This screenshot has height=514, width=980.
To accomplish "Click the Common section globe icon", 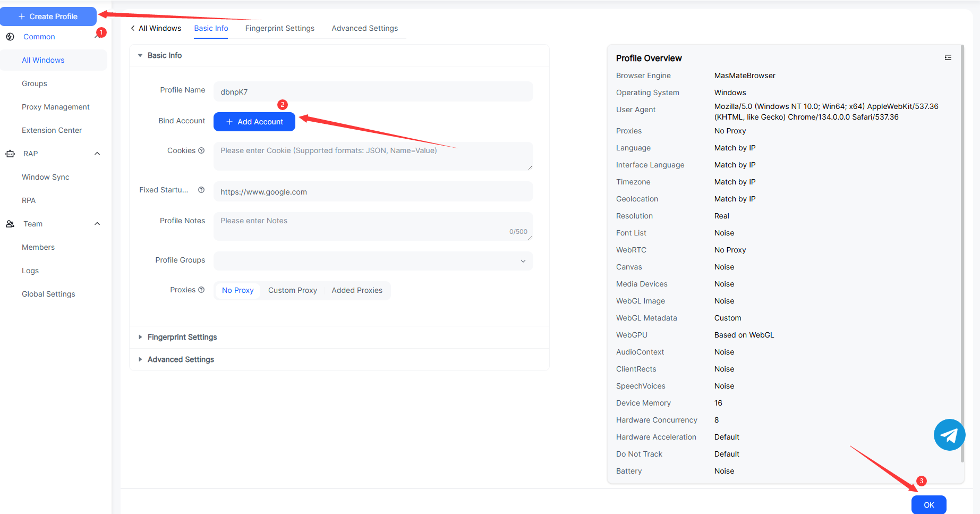I will pos(10,37).
